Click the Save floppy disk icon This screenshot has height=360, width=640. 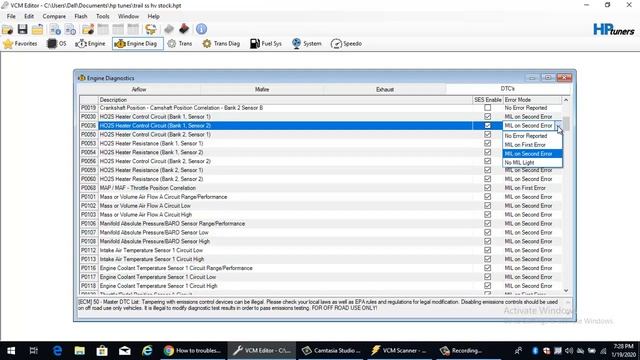pos(22,29)
